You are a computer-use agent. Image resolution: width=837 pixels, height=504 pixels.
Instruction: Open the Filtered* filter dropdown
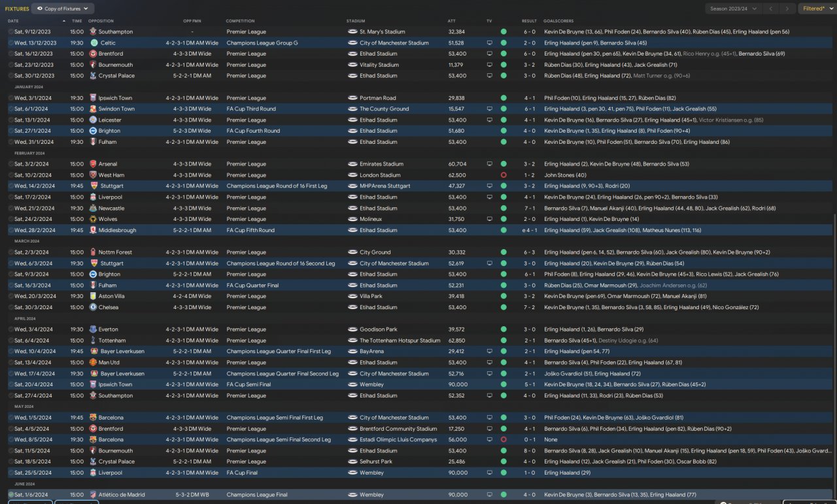coord(817,8)
